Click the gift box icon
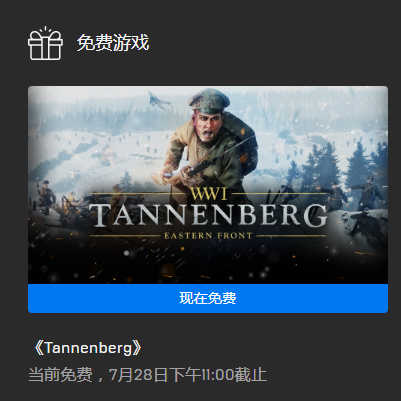The height and width of the screenshot is (401, 401). coord(45,43)
